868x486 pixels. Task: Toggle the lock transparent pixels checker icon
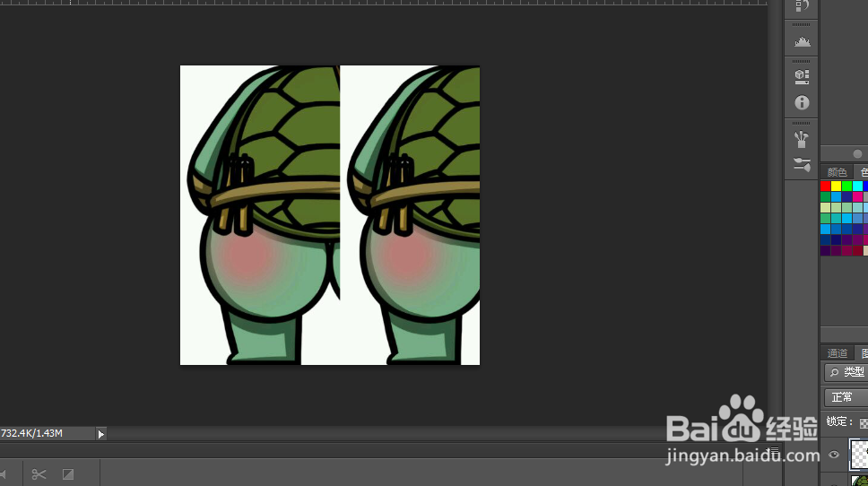click(x=864, y=423)
